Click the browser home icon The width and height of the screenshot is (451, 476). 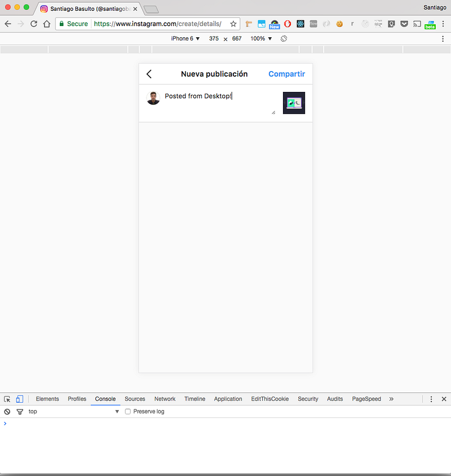[47, 24]
